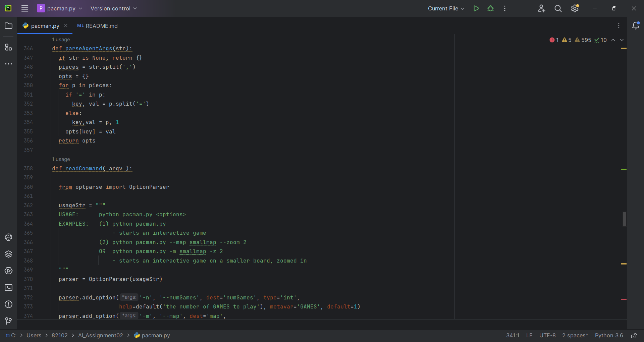This screenshot has height=342, width=644.
Task: Open Code With Me collaboration icon
Action: click(542, 8)
